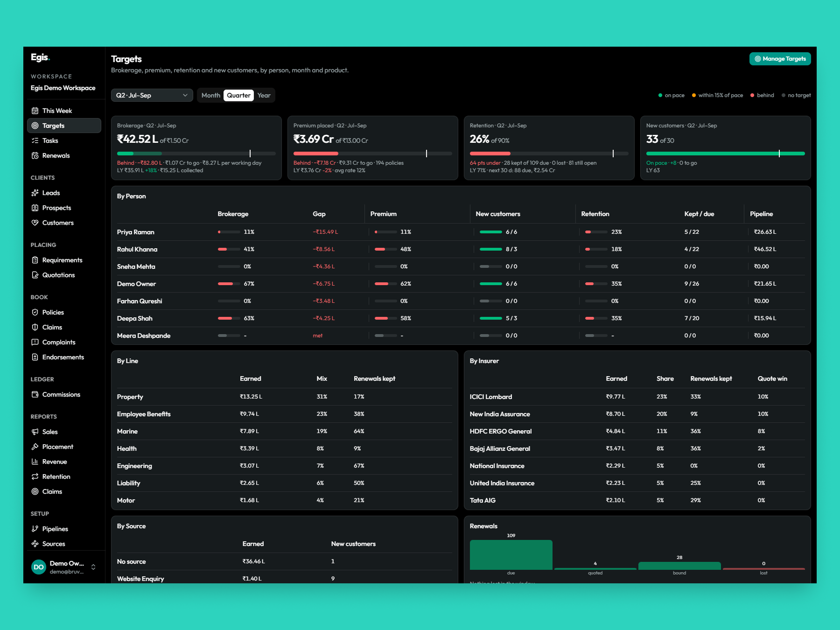Switch period view to Year
This screenshot has height=630, width=840.
264,95
